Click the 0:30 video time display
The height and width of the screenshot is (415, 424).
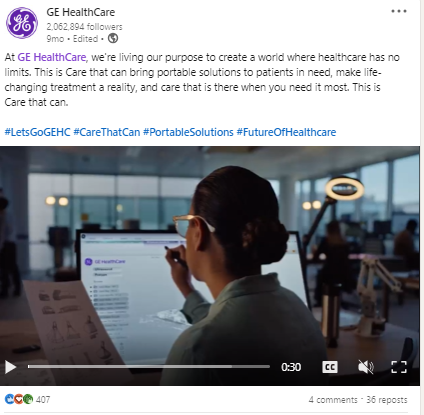tap(291, 367)
